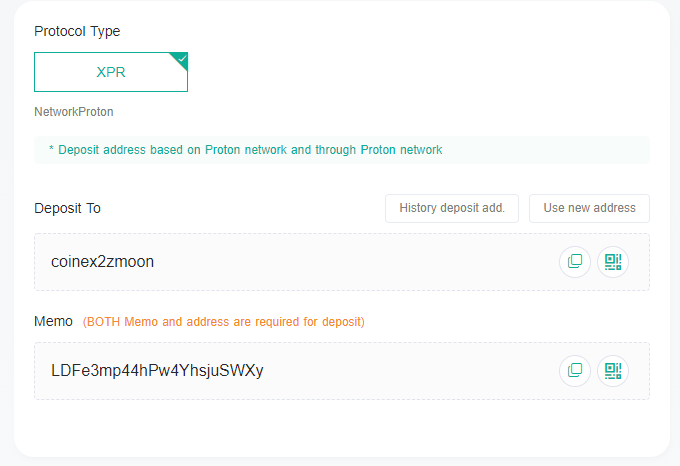Click the green checkmark corner on XPR
The image size is (680, 466).
click(x=182, y=59)
